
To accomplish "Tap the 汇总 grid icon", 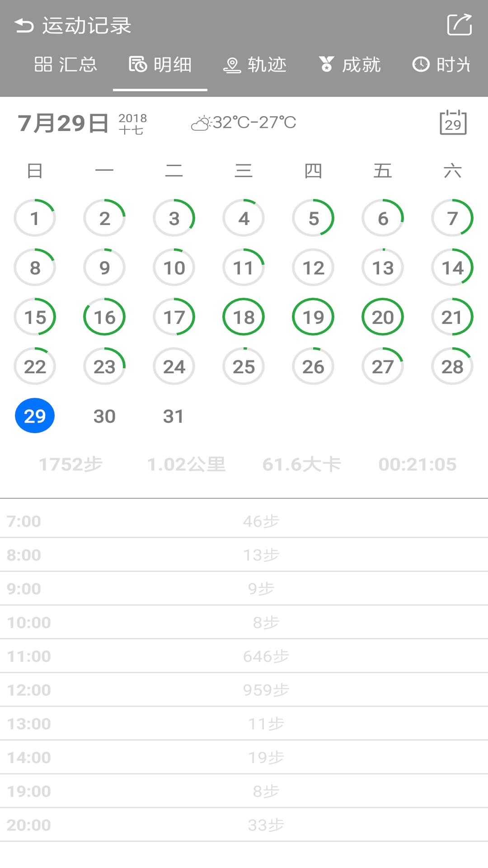I will coord(43,65).
